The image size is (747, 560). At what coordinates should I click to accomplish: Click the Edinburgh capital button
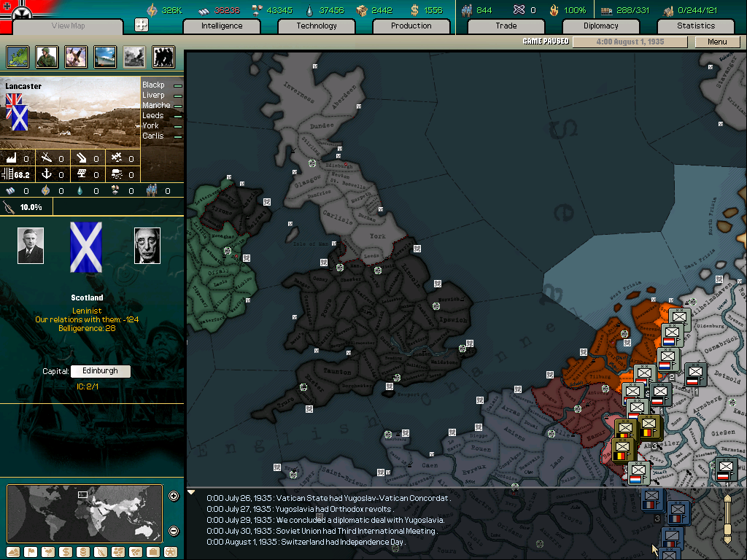point(100,371)
